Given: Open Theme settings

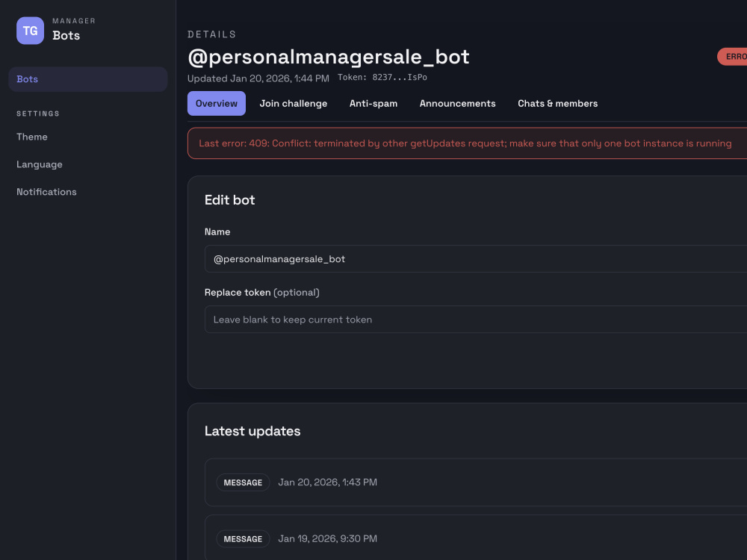Looking at the screenshot, I should (32, 137).
